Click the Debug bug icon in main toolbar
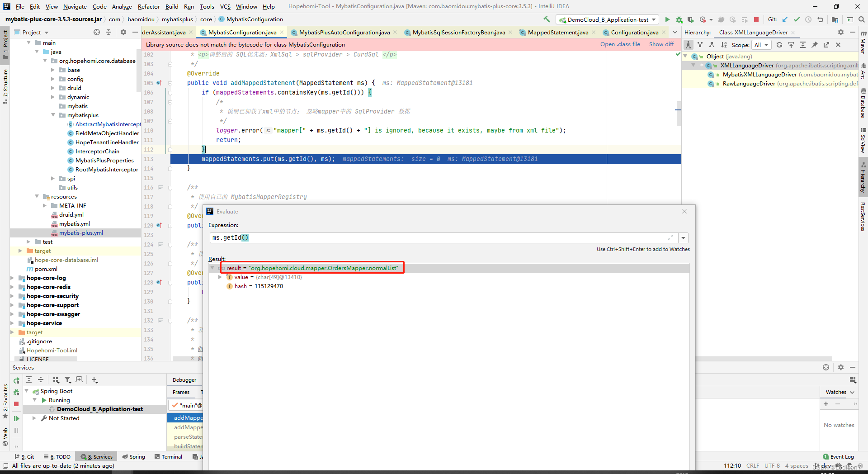This screenshot has height=474, width=868. click(679, 19)
